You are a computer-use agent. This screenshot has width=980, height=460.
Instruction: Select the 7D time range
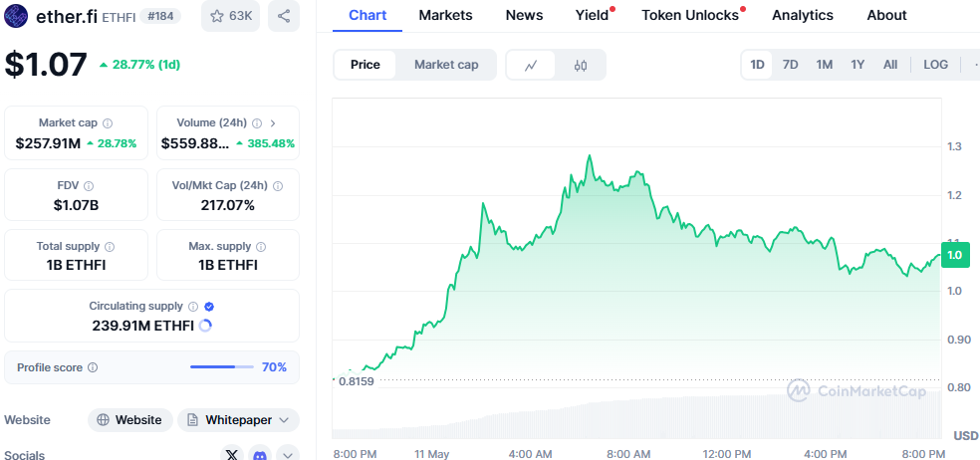click(790, 65)
